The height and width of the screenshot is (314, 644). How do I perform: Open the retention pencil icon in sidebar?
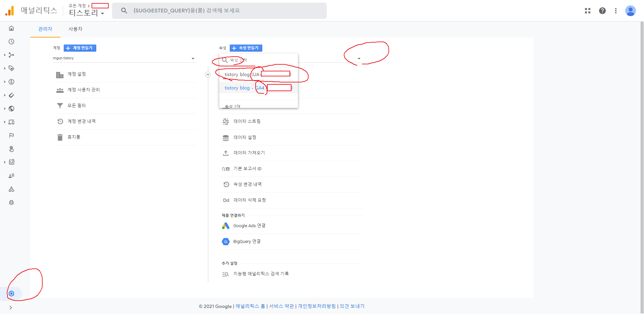click(x=11, y=95)
